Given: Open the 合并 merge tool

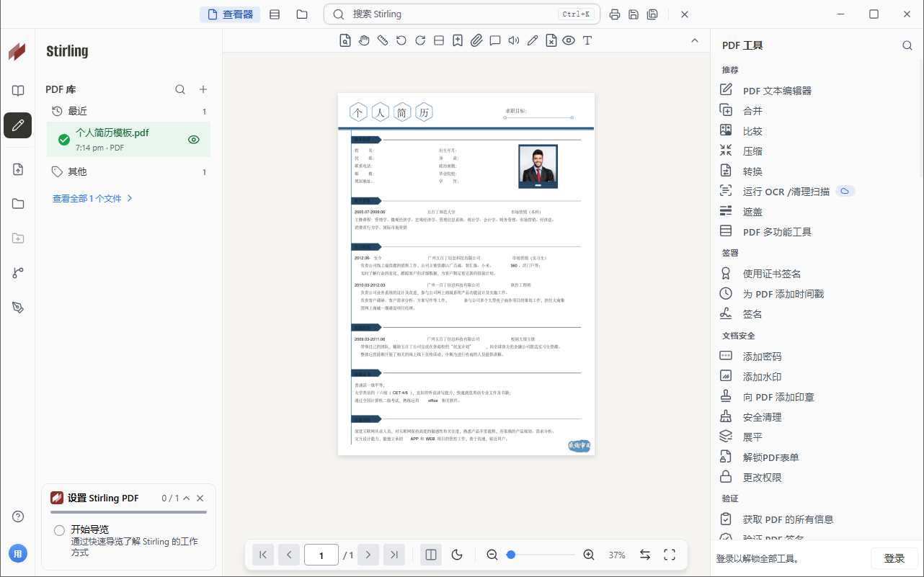Looking at the screenshot, I should click(752, 111).
